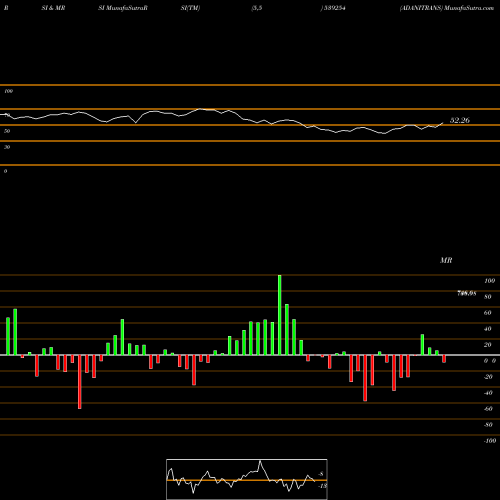Image resolution: width=500 pixels, height=500 pixels.
Task: Click the 80 label on MR axis
Action: [x=488, y=297]
